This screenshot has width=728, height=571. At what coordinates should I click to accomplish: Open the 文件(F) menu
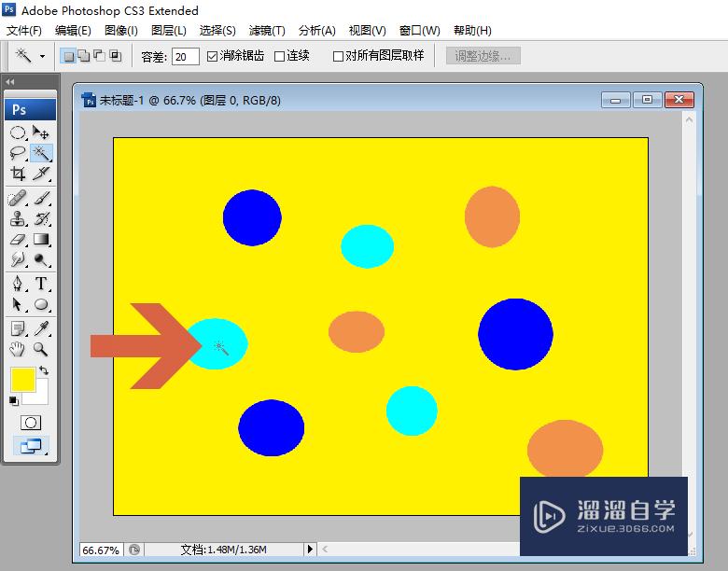[x=23, y=31]
